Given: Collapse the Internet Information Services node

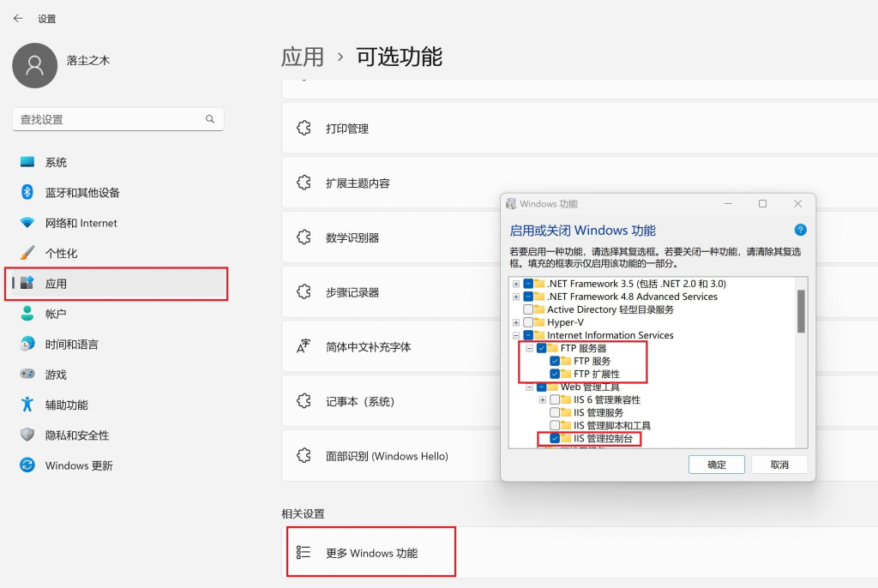Looking at the screenshot, I should [516, 335].
